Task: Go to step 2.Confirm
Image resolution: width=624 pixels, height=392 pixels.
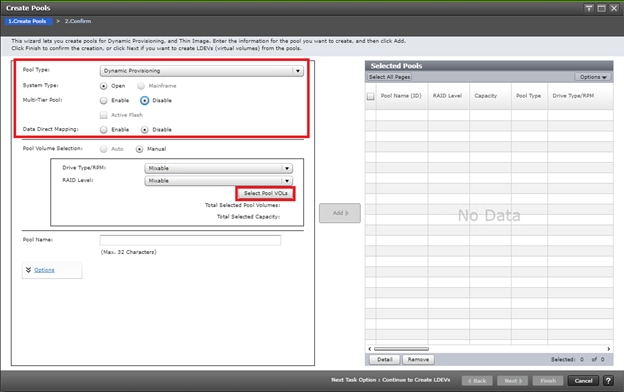Action: pyautogui.click(x=78, y=21)
